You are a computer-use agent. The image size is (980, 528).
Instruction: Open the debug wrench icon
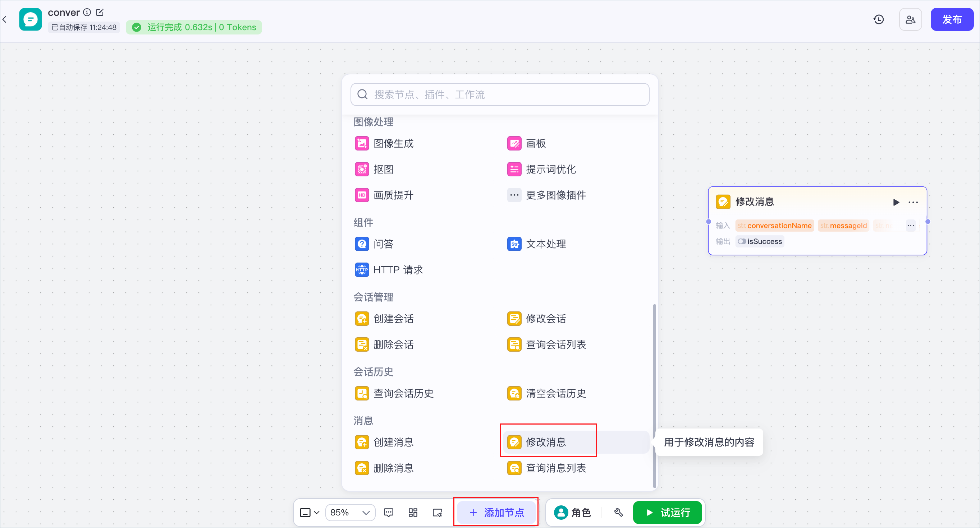619,513
